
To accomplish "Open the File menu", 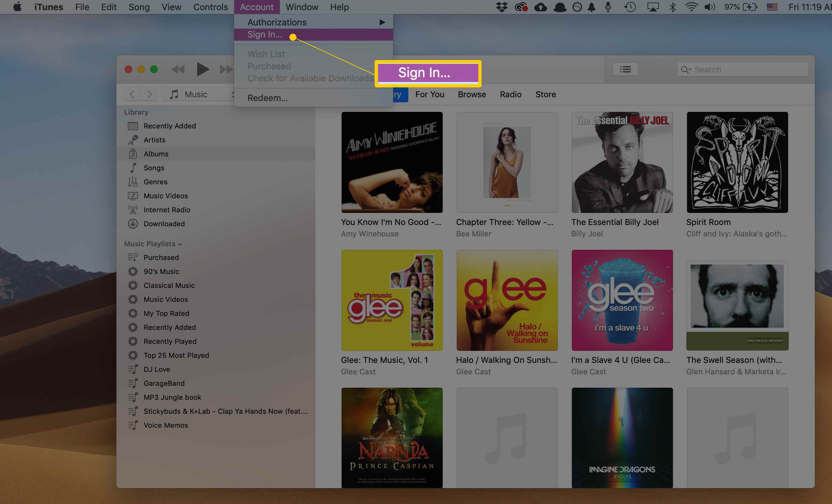I will coord(82,7).
